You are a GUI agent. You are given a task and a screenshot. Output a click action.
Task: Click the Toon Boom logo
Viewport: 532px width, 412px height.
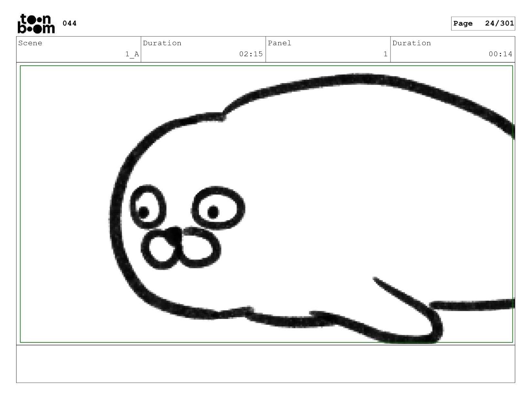pos(36,24)
